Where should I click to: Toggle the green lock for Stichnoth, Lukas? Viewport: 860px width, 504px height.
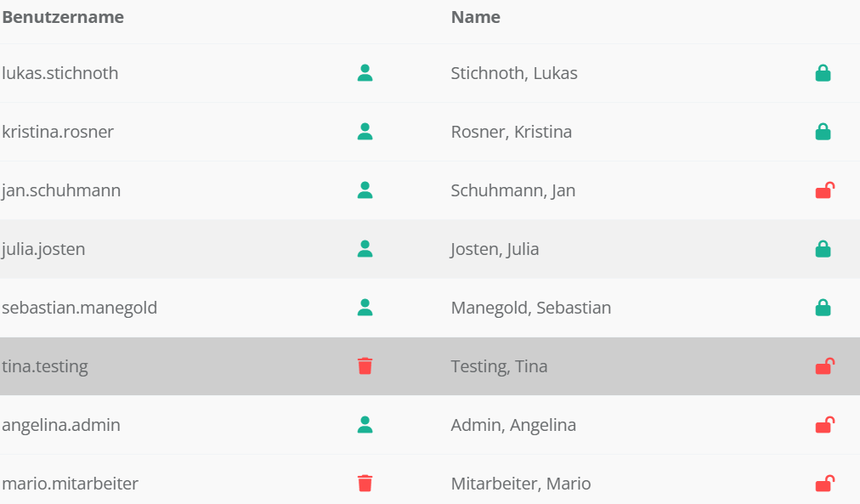(823, 73)
